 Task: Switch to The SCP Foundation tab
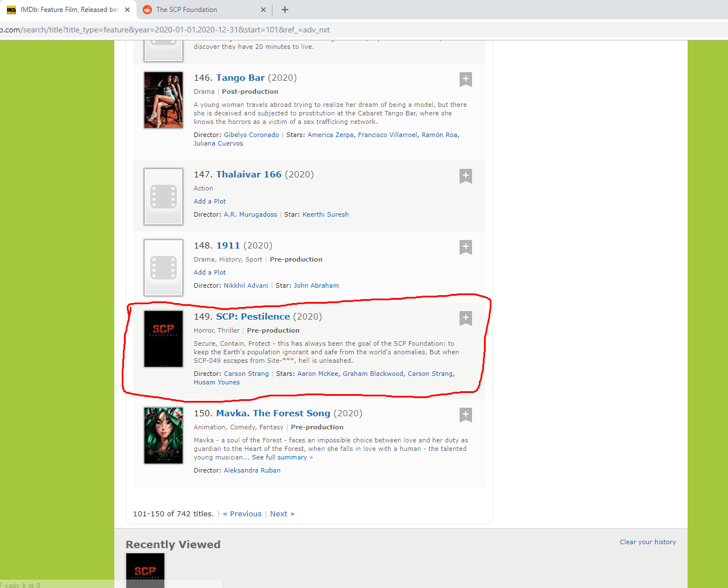[x=205, y=10]
